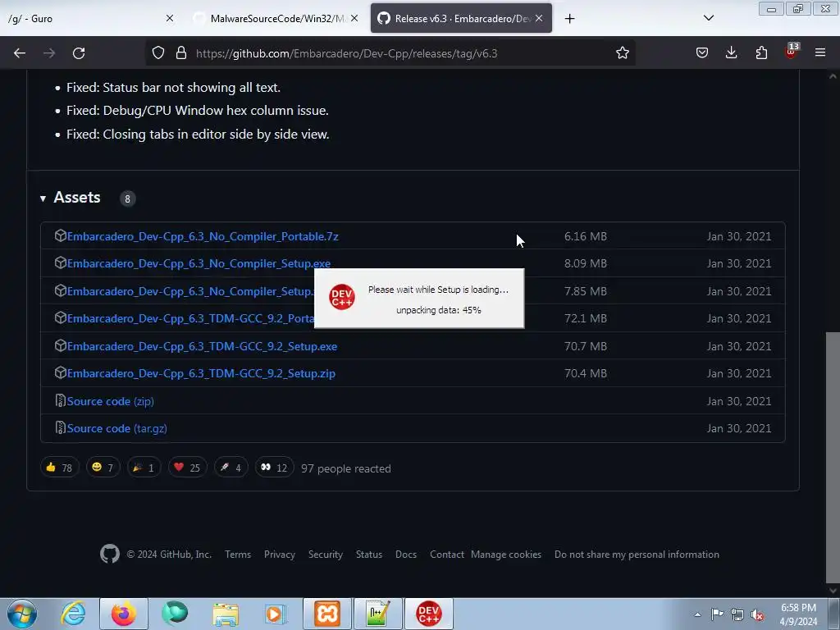
Task: Go back with browser back arrow
Action: (x=20, y=53)
